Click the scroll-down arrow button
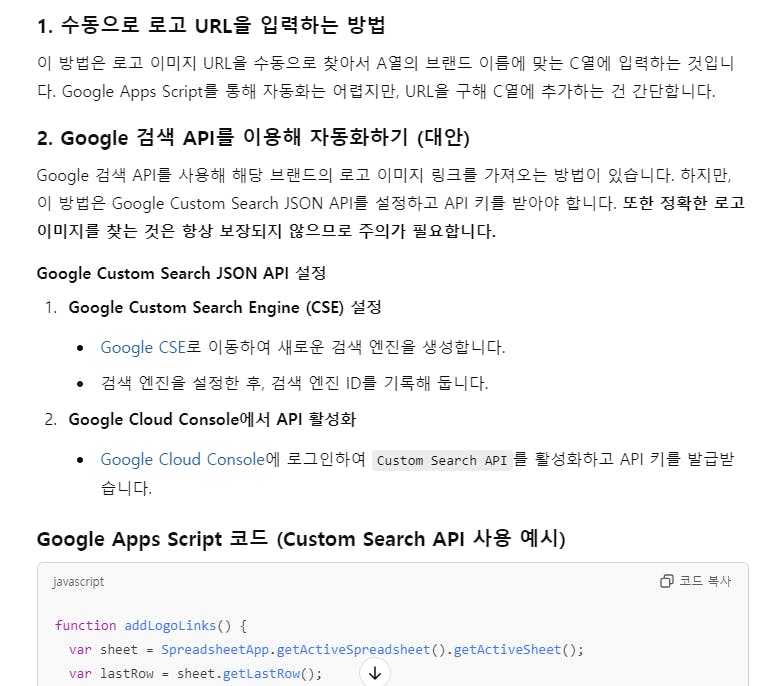 coord(375,673)
